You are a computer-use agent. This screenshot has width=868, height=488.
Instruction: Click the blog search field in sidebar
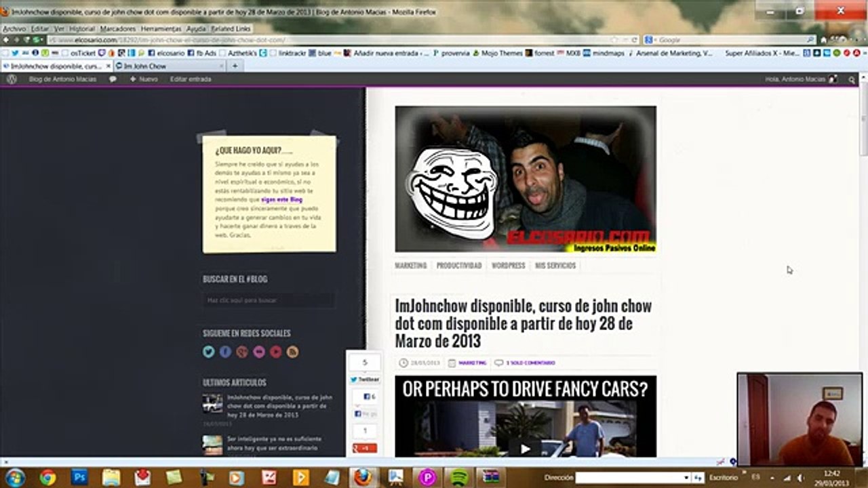click(x=269, y=300)
